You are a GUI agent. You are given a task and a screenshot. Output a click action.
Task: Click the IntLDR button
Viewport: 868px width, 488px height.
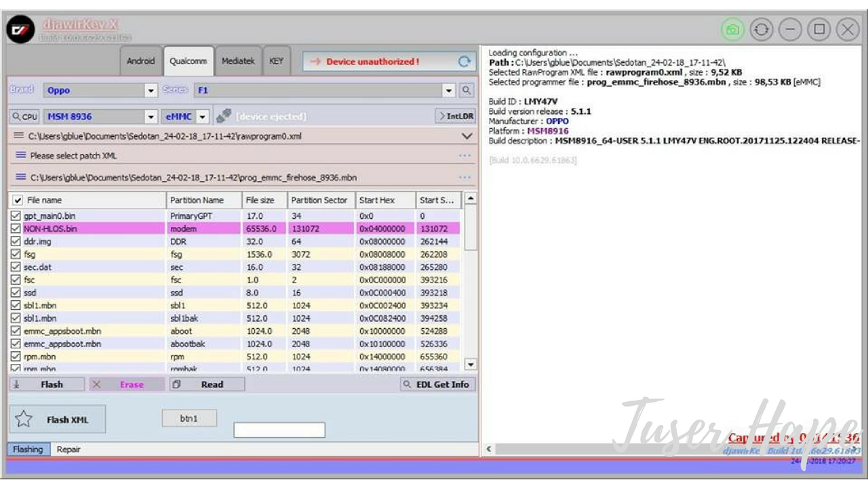tap(455, 117)
